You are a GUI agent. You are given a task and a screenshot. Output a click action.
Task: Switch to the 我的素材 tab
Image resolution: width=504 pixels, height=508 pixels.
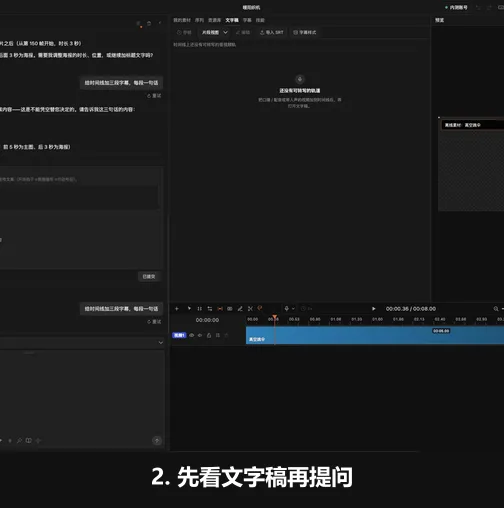(182, 20)
